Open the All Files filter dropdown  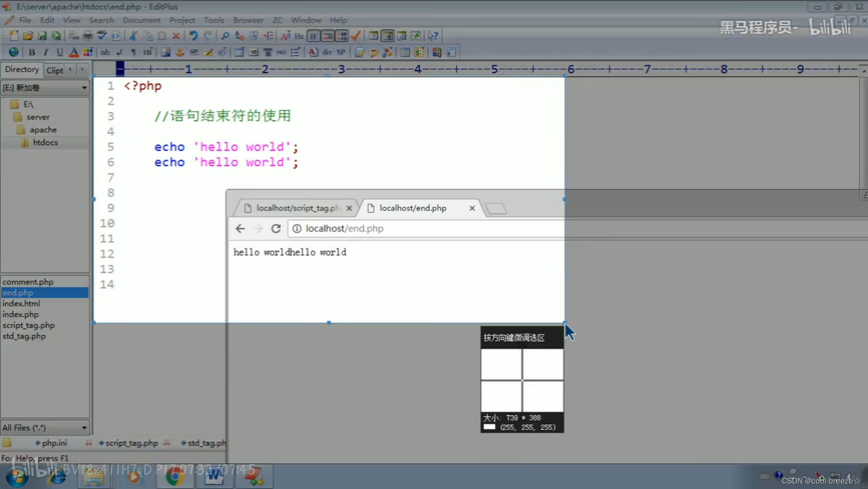click(83, 427)
